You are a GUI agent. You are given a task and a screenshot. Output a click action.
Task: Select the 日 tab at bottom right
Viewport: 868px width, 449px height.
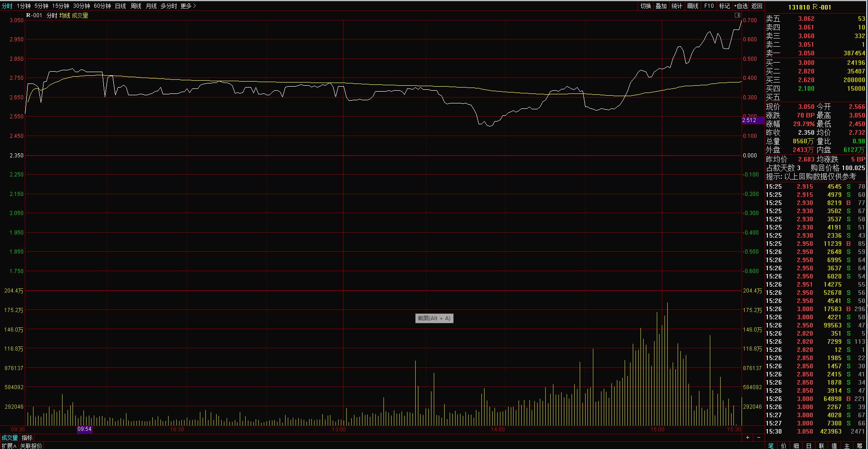pos(809,446)
